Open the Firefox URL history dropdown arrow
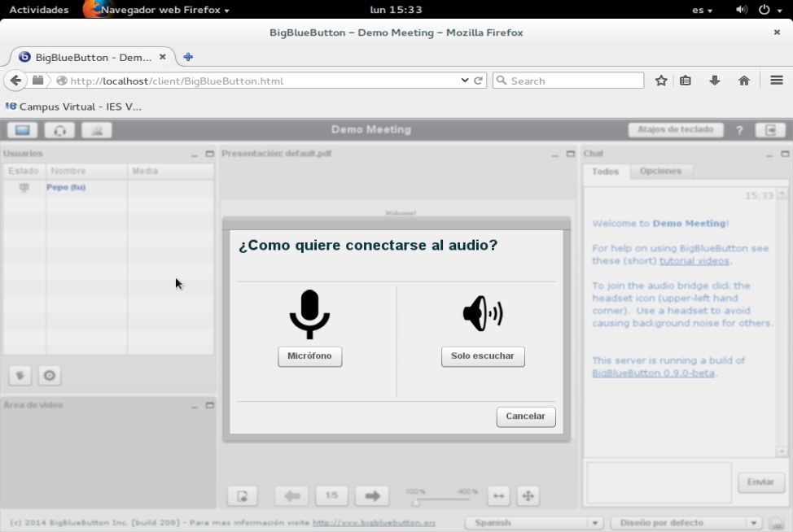Viewport: 793px width, 532px height. (465, 81)
